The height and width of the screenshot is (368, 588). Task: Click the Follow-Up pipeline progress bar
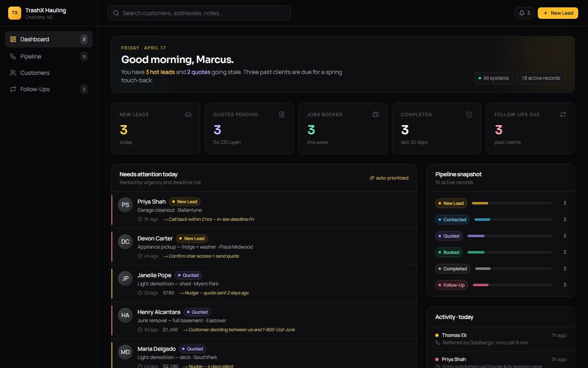(512, 285)
